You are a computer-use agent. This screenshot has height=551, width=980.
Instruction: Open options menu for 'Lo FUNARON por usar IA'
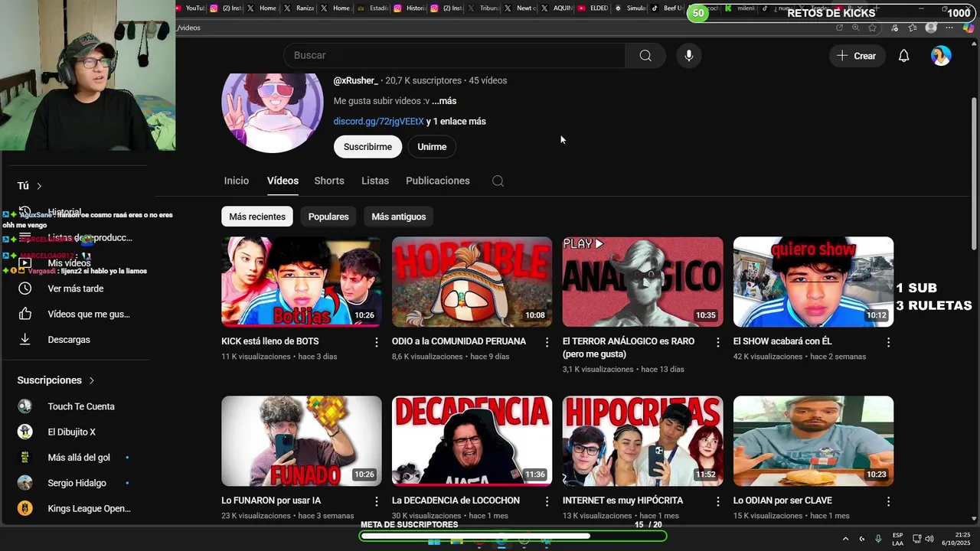click(376, 501)
